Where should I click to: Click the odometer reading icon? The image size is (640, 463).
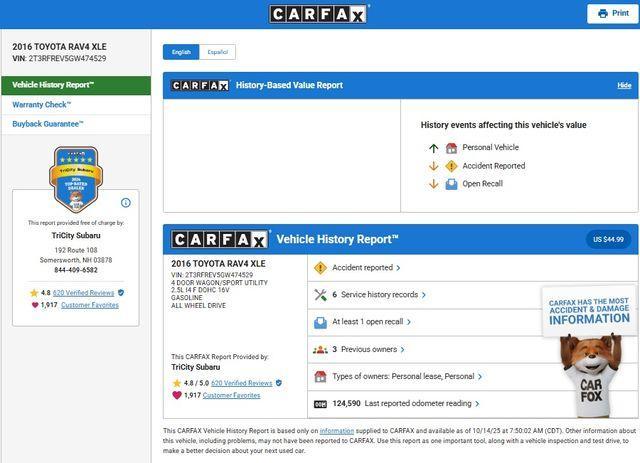coord(320,404)
